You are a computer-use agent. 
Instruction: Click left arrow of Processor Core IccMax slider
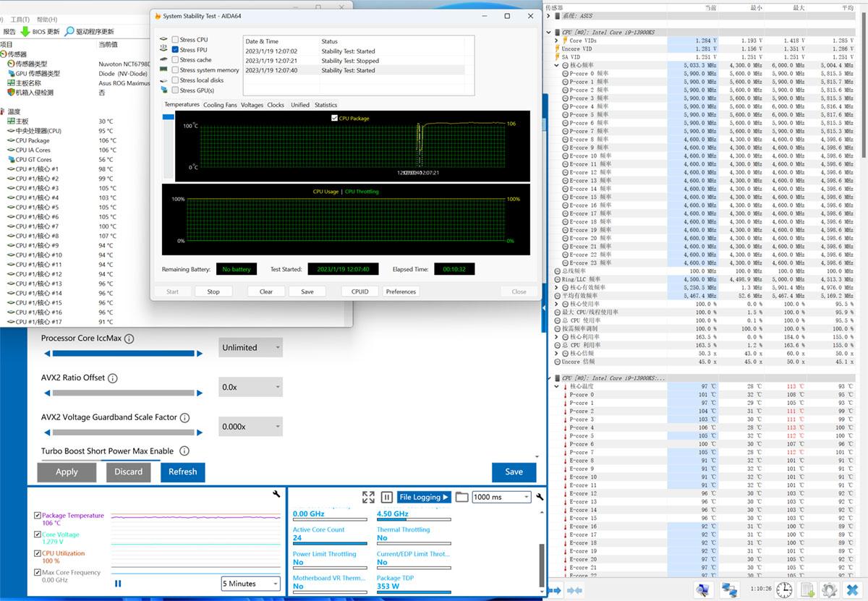pos(48,354)
